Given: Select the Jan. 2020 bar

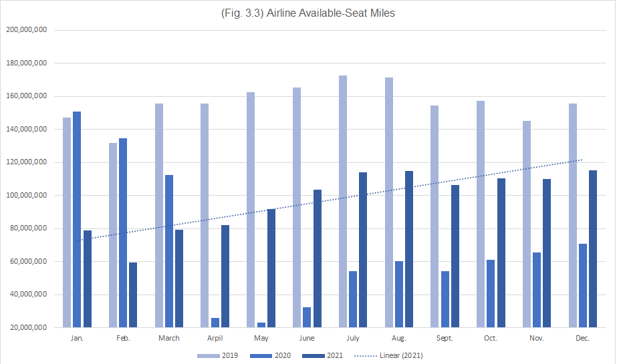Looking at the screenshot, I should 77,219.
